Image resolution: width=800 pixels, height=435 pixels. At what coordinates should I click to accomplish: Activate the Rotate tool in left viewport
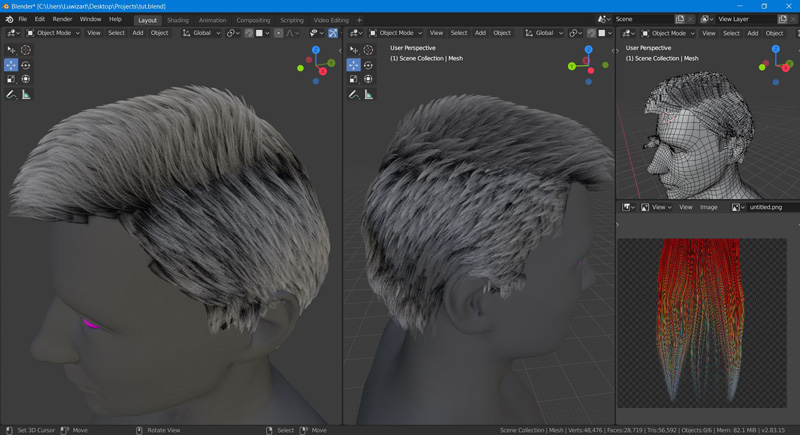pos(26,65)
